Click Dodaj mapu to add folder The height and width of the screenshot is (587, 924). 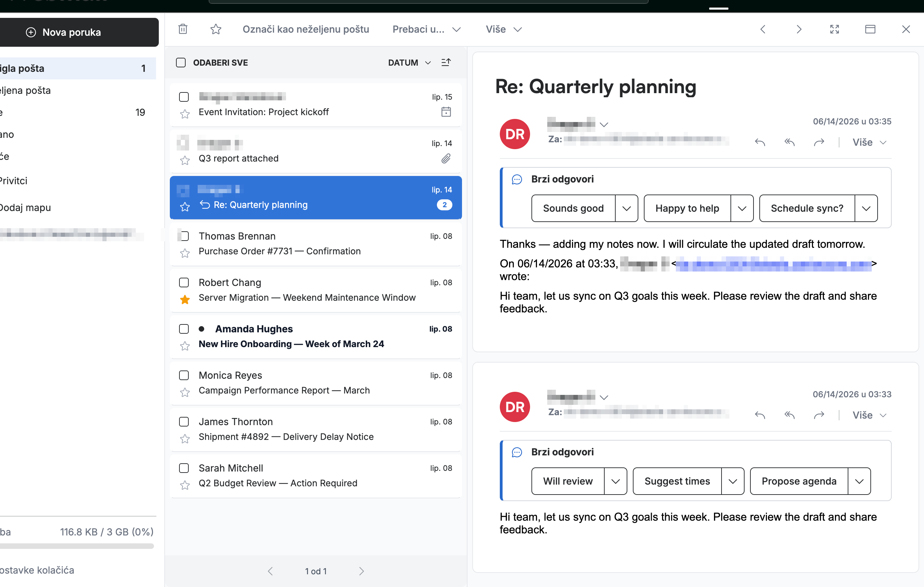[25, 207]
